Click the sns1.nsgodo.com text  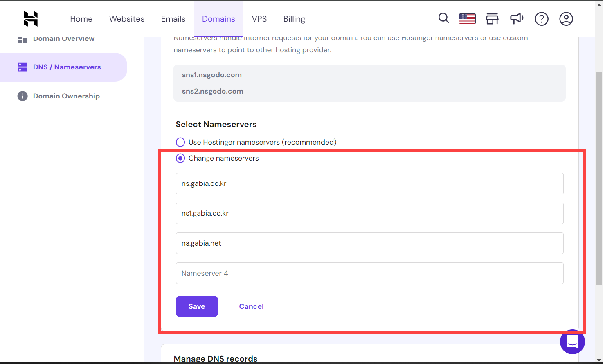tap(212, 75)
